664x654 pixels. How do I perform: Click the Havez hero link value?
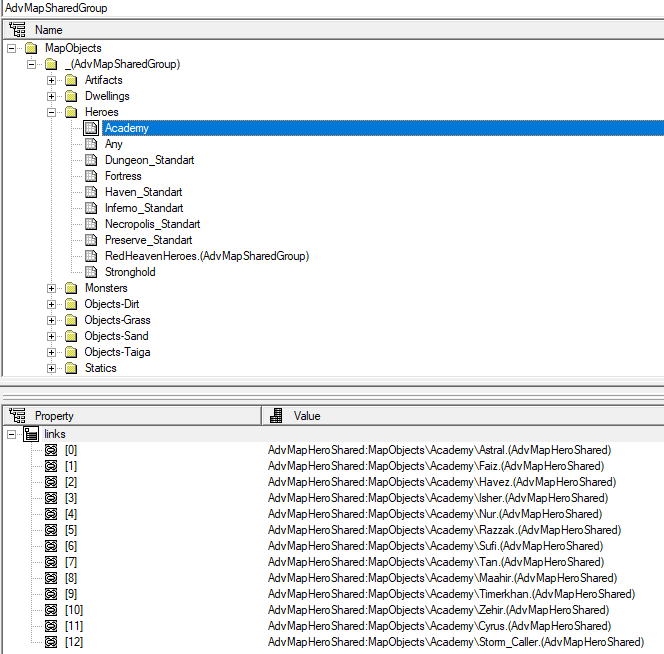coord(442,482)
